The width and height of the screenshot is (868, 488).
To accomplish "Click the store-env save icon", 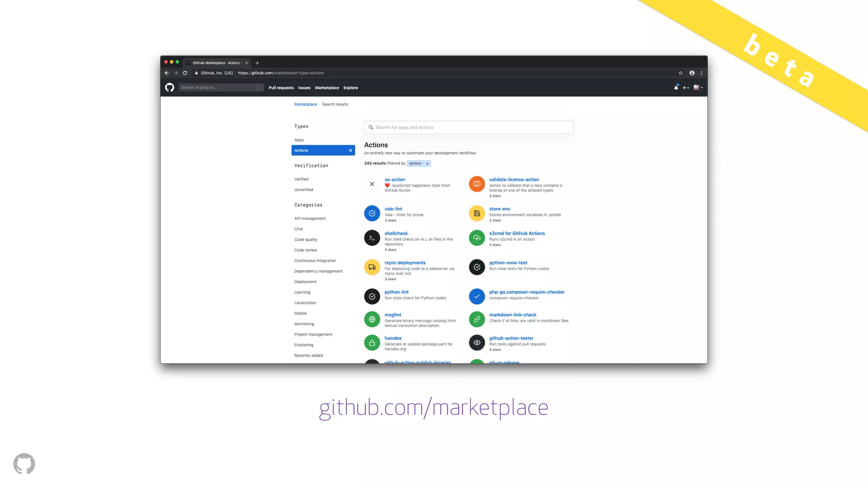I will (x=477, y=213).
